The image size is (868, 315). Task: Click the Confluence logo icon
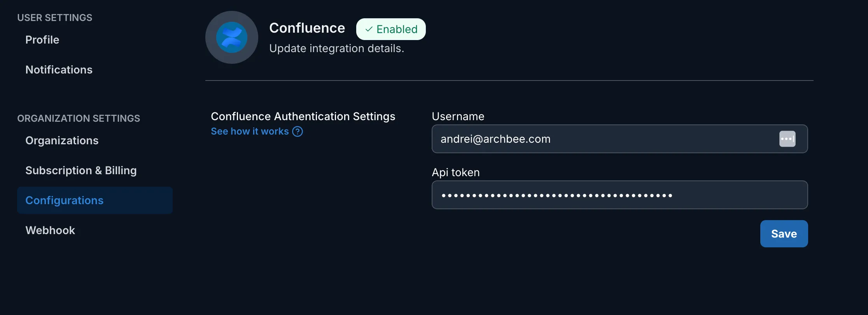pyautogui.click(x=232, y=37)
